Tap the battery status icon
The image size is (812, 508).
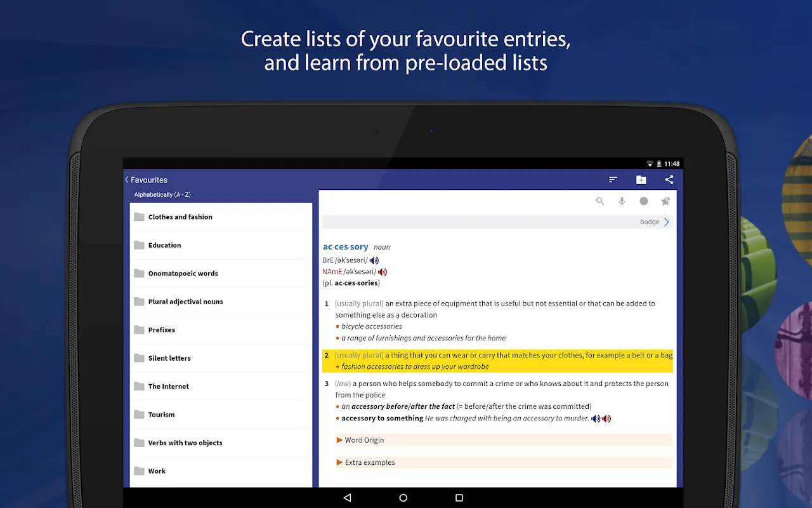click(x=660, y=164)
